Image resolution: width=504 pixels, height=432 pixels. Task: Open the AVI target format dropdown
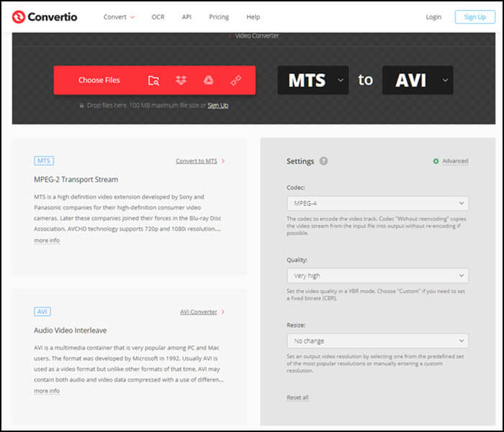coord(418,81)
